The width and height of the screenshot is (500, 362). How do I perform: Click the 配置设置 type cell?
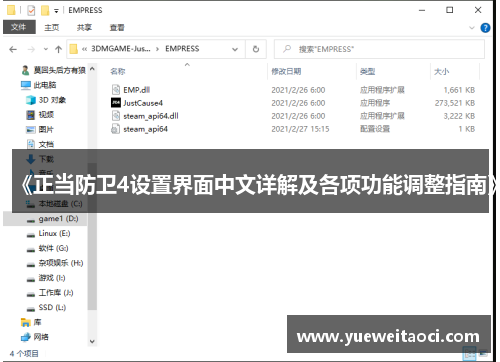(375, 129)
